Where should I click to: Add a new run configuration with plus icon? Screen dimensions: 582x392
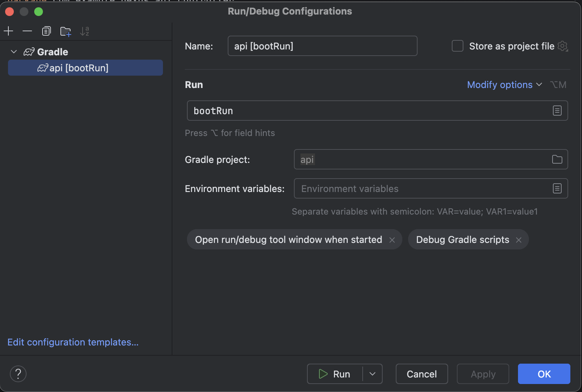point(8,31)
